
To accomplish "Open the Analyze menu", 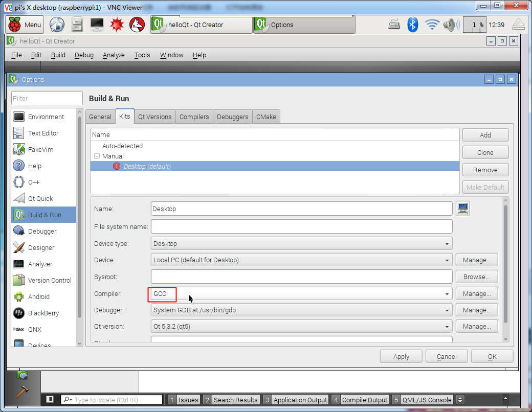I will click(x=114, y=55).
